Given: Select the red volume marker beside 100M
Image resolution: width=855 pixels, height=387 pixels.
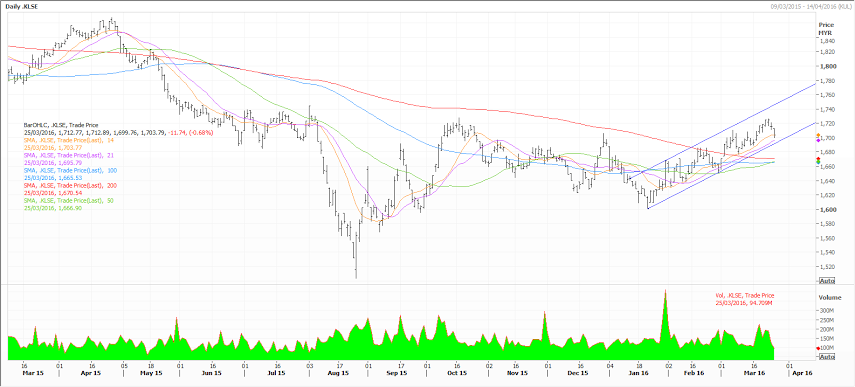Looking at the screenshot, I should [818, 348].
